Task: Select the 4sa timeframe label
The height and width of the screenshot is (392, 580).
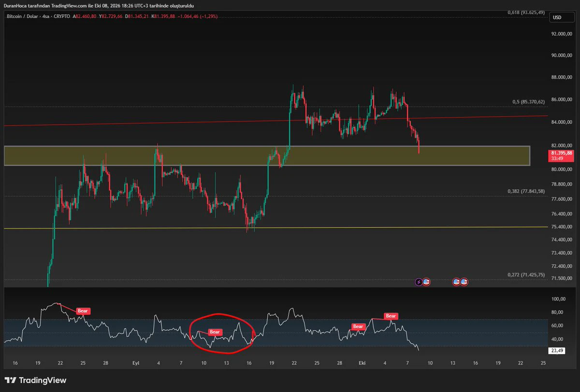Action: [x=45, y=16]
